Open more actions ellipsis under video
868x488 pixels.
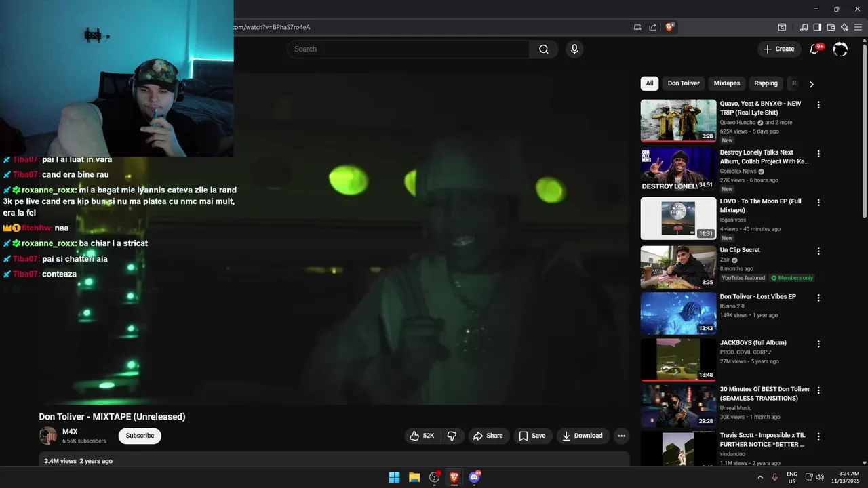[x=621, y=436]
